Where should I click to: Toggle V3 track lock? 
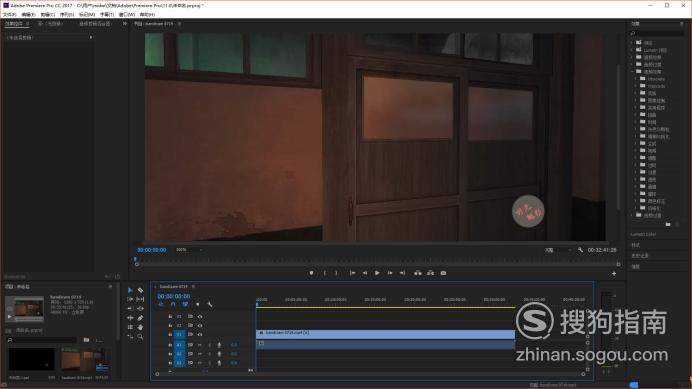click(170, 316)
